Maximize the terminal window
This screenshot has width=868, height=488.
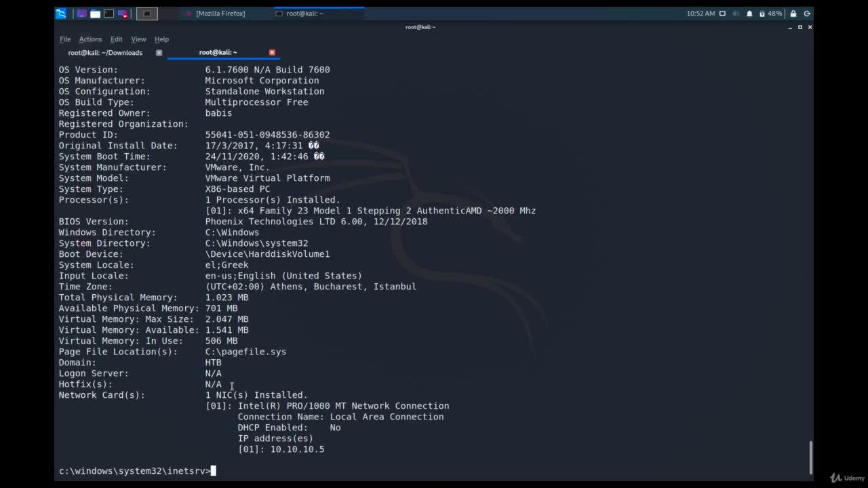(800, 27)
